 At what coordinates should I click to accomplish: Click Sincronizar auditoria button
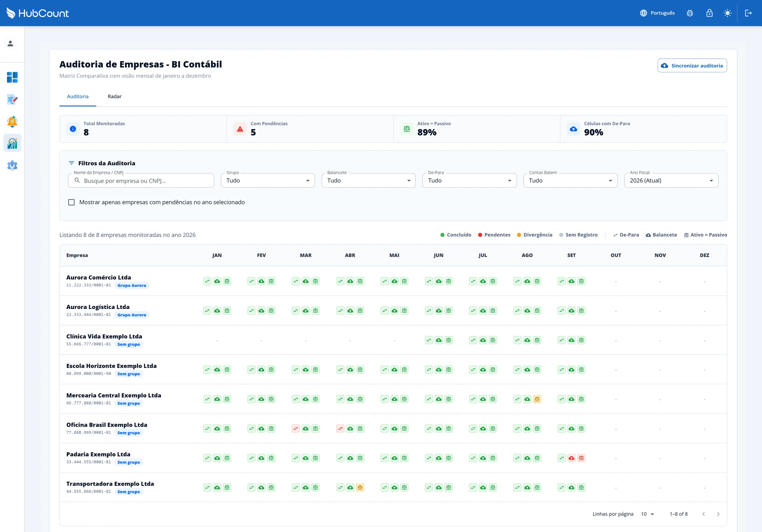click(692, 66)
